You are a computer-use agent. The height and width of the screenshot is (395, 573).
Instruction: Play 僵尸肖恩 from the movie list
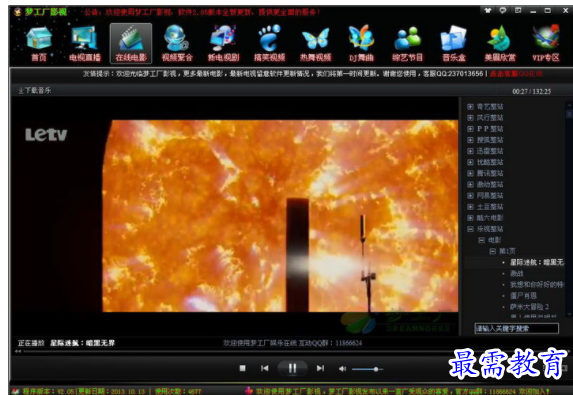click(x=524, y=296)
